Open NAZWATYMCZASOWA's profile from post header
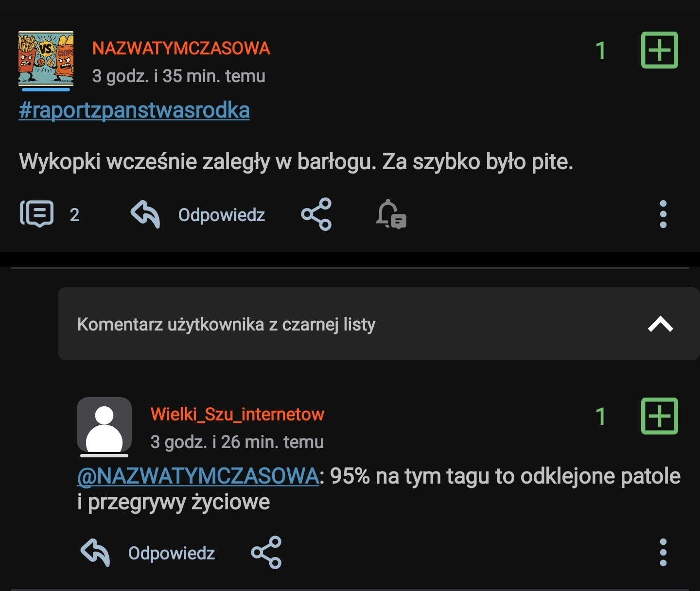The width and height of the screenshot is (700, 591). 181,48
